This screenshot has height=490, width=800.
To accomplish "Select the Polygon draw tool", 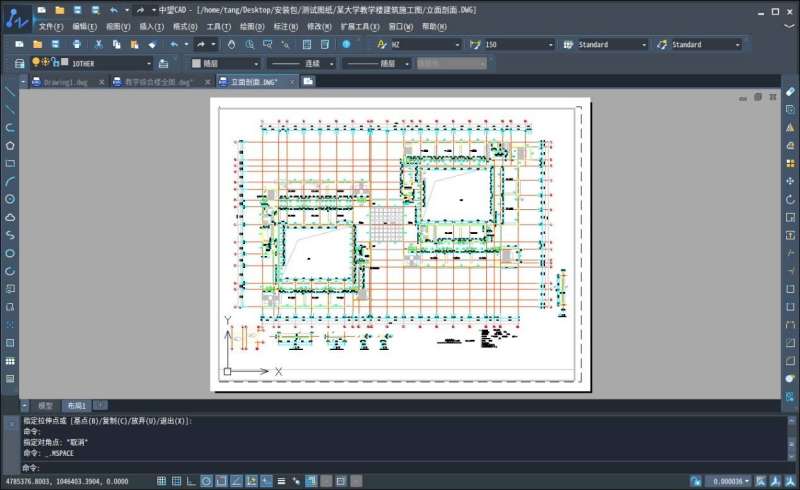I will pos(10,145).
